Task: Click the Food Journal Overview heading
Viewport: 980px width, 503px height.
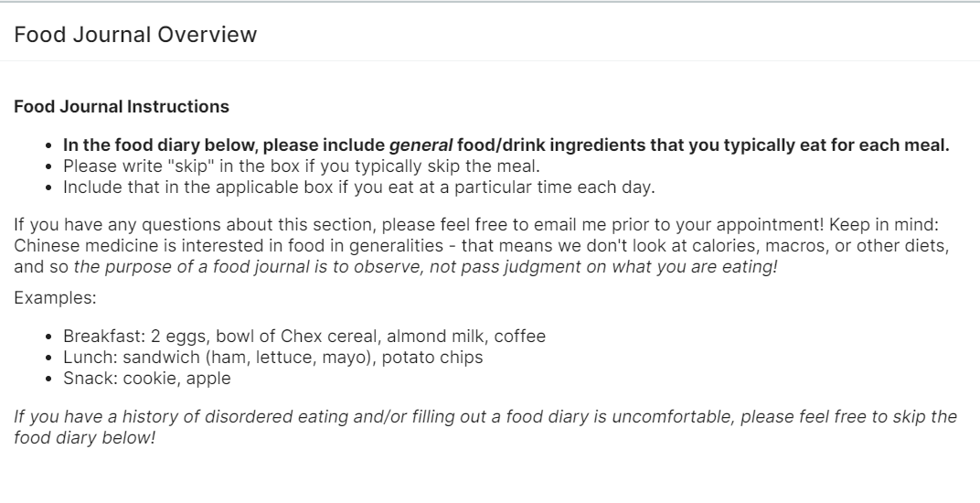Action: click(135, 35)
